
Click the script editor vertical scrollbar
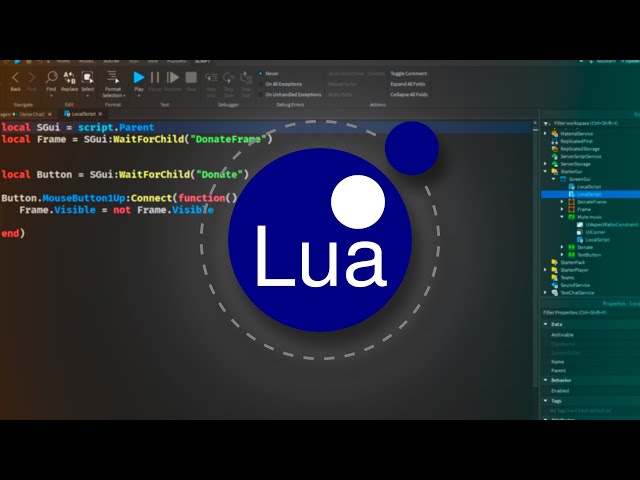click(536, 253)
